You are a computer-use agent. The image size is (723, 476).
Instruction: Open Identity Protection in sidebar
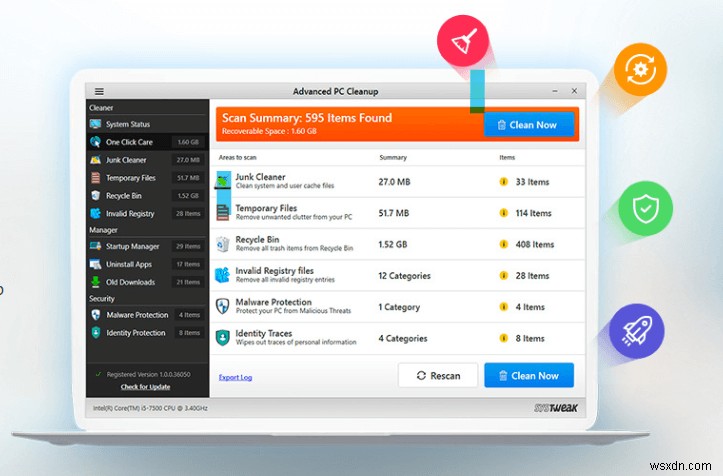147,333
